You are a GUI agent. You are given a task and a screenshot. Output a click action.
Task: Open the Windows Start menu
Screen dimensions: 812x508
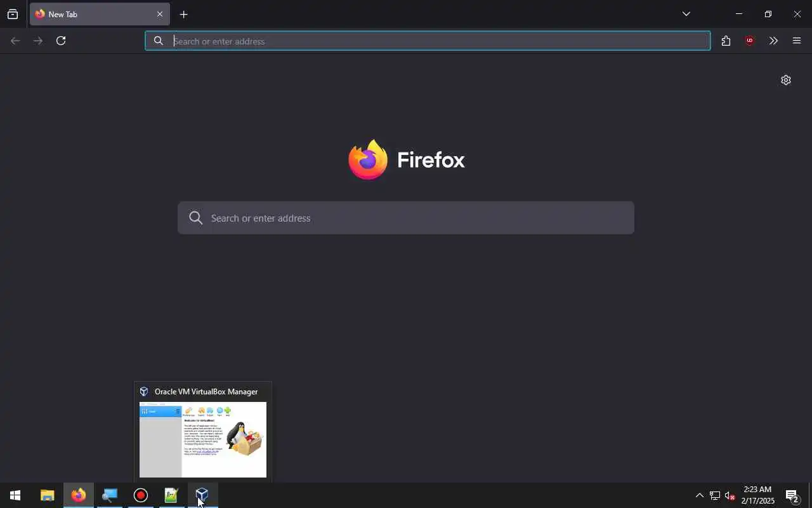(x=15, y=495)
